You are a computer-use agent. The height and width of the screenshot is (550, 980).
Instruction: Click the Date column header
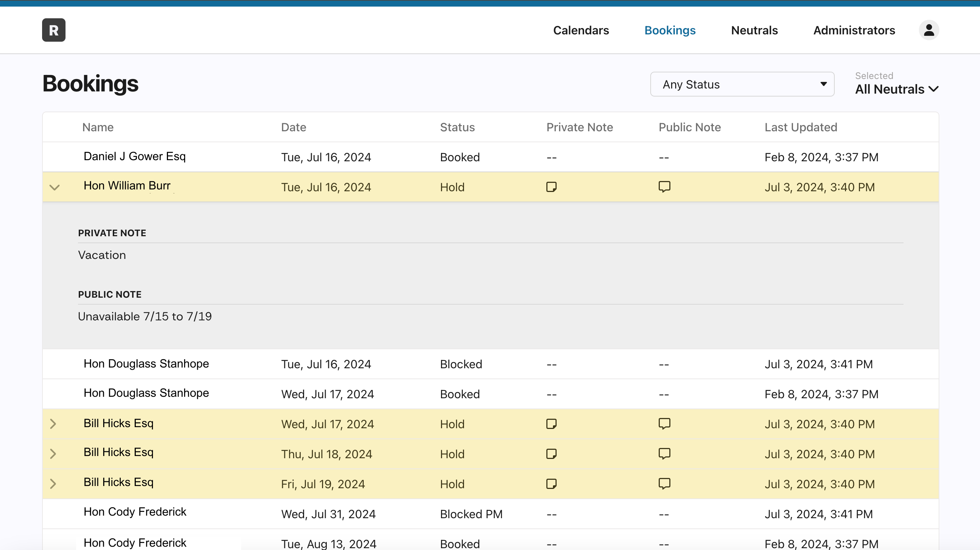click(x=293, y=127)
